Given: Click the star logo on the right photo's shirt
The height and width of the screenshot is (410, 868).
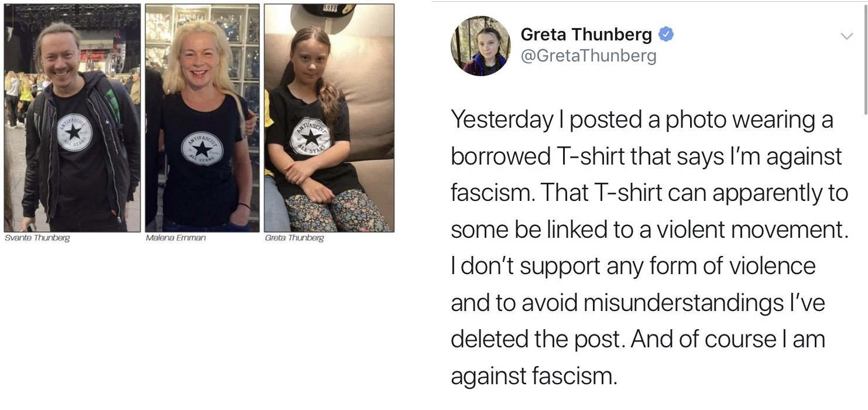Looking at the screenshot, I should point(311,137).
